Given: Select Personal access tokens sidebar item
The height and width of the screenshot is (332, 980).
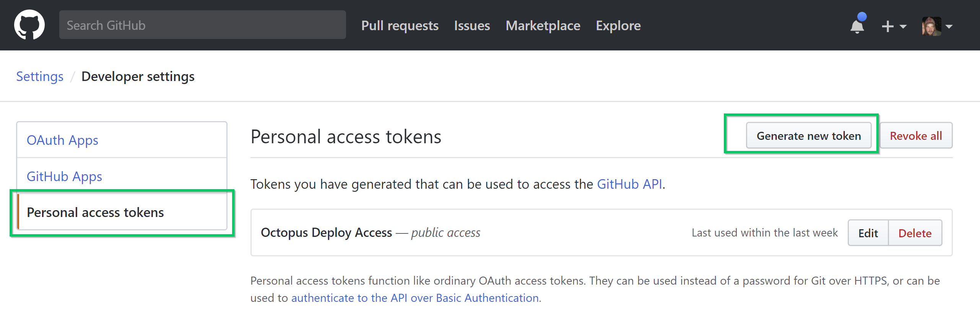Looking at the screenshot, I should tap(122, 212).
